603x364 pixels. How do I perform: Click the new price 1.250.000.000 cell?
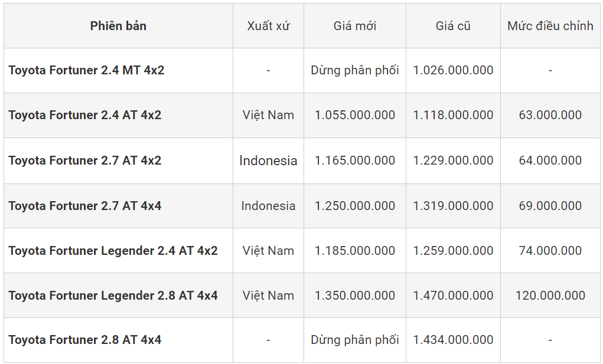click(354, 206)
